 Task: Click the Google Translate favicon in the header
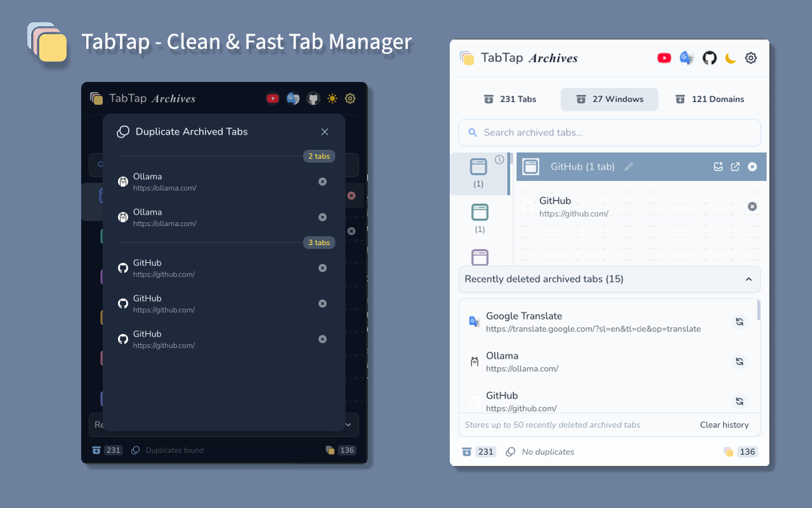point(686,57)
